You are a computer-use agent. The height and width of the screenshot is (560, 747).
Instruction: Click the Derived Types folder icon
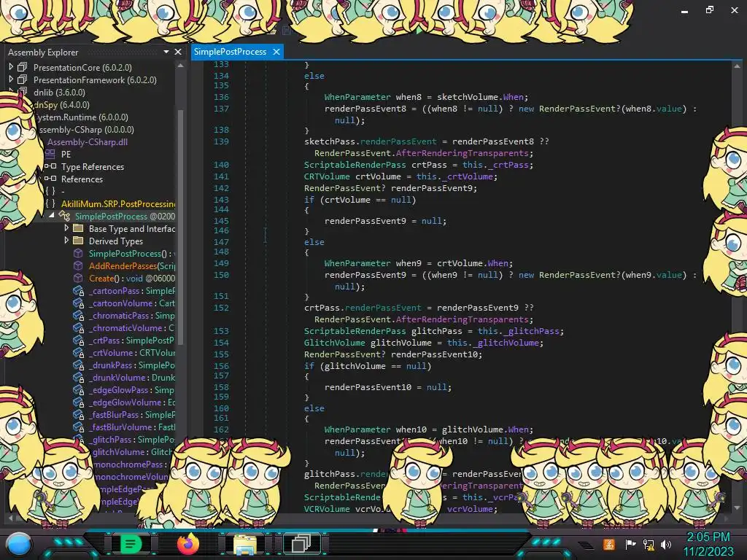(x=78, y=241)
